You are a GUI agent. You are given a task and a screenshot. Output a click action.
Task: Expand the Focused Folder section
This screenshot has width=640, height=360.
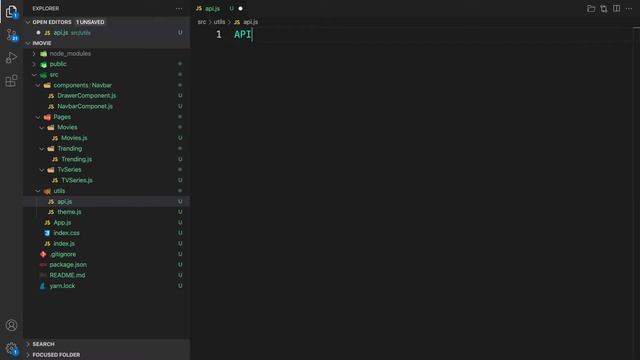28,355
